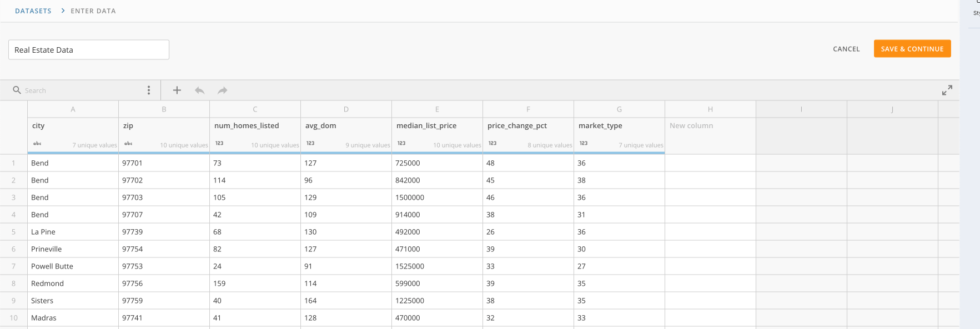Screen dimensions: 980x329
Task: Click the New column placeholder
Action: [x=691, y=126]
